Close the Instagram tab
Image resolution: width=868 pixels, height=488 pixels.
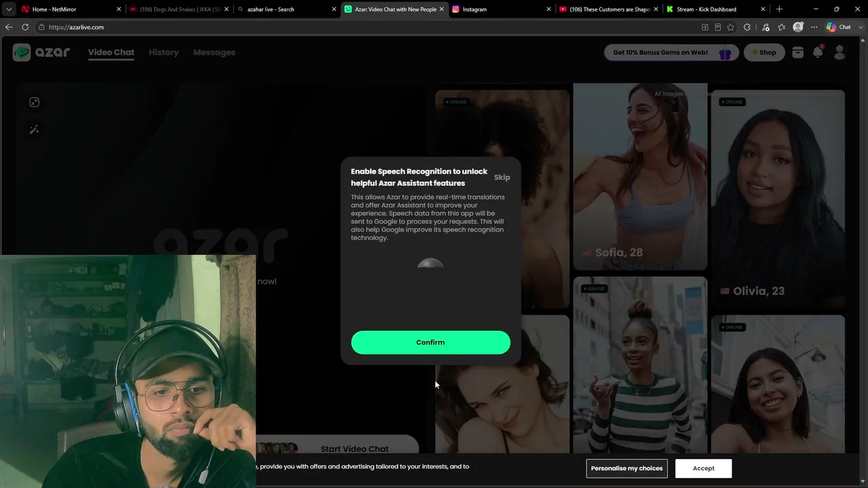pyautogui.click(x=549, y=9)
